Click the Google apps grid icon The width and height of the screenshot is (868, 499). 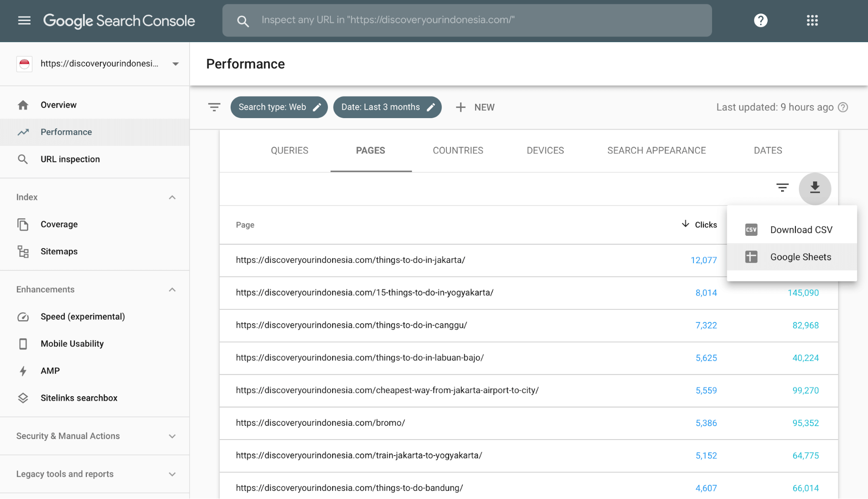(x=812, y=20)
